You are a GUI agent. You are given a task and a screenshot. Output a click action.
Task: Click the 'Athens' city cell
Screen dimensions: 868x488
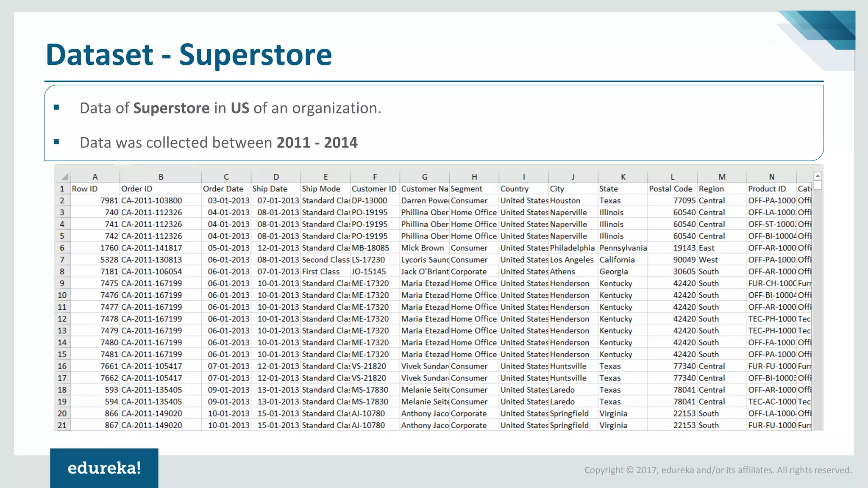coord(573,272)
